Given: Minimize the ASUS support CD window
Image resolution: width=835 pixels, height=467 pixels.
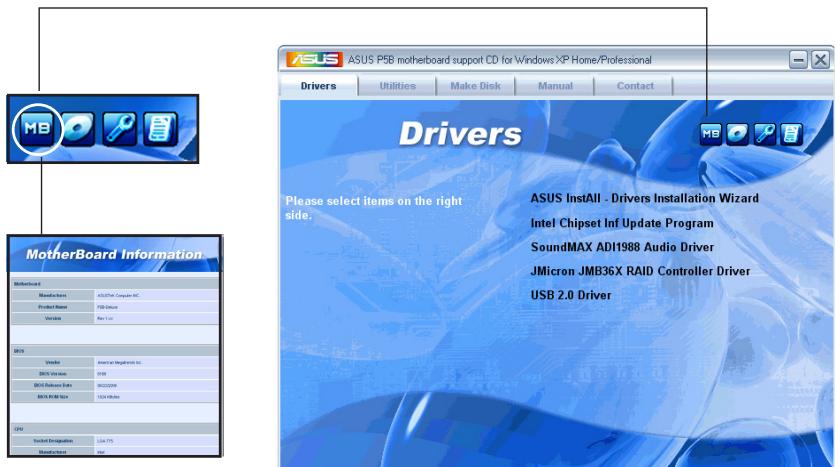Looking at the screenshot, I should (x=798, y=60).
